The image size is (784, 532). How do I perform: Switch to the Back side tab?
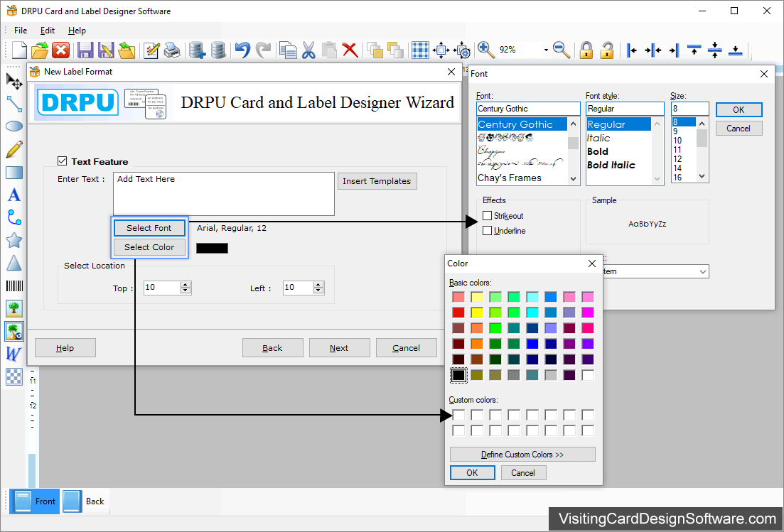85,501
